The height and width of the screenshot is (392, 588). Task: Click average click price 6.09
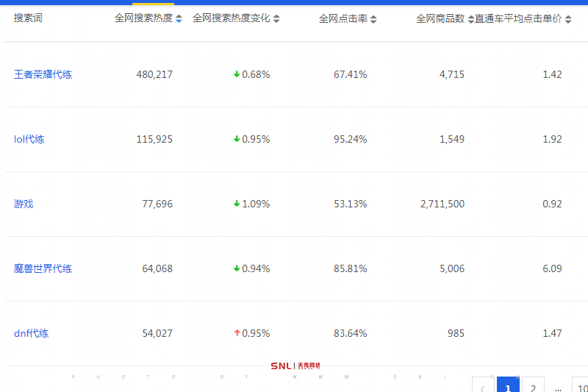[553, 268]
